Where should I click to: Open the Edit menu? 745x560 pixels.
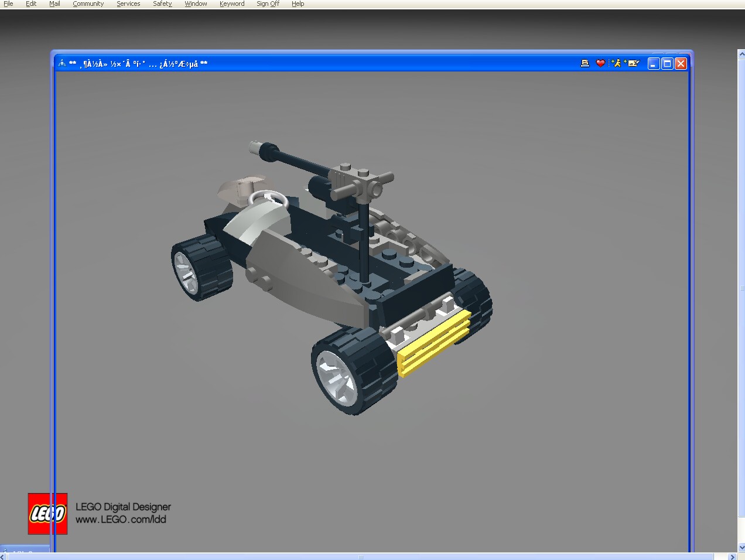[x=31, y=4]
